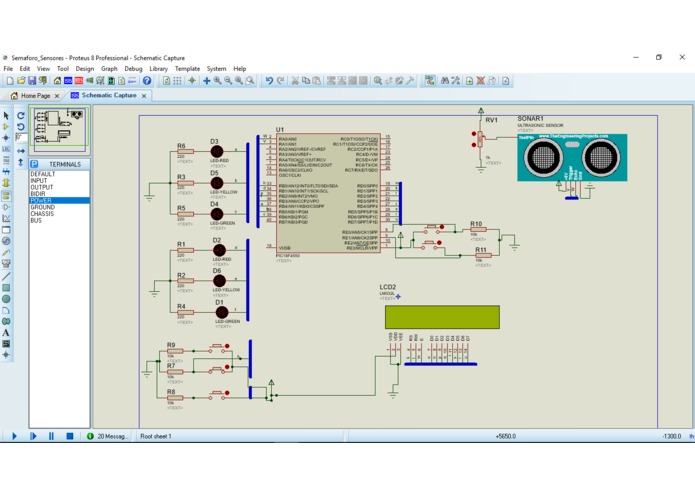695x494 pixels.
Task: Pick parts from library magnifier icon
Action: pos(378,81)
